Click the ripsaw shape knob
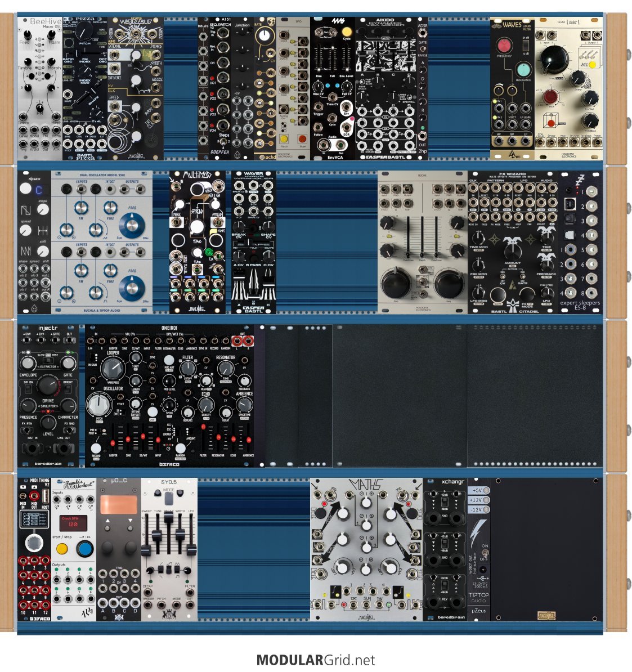Viewport: 632px width, 672px height. 43,209
